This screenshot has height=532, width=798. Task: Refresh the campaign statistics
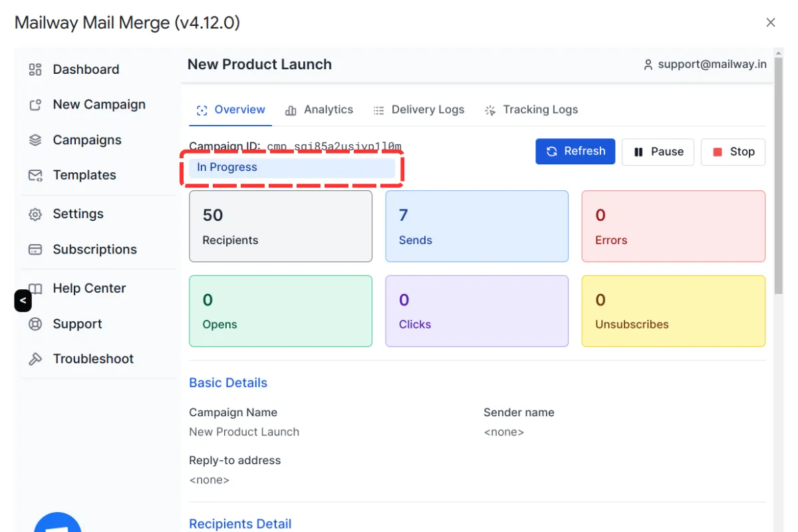[575, 152]
